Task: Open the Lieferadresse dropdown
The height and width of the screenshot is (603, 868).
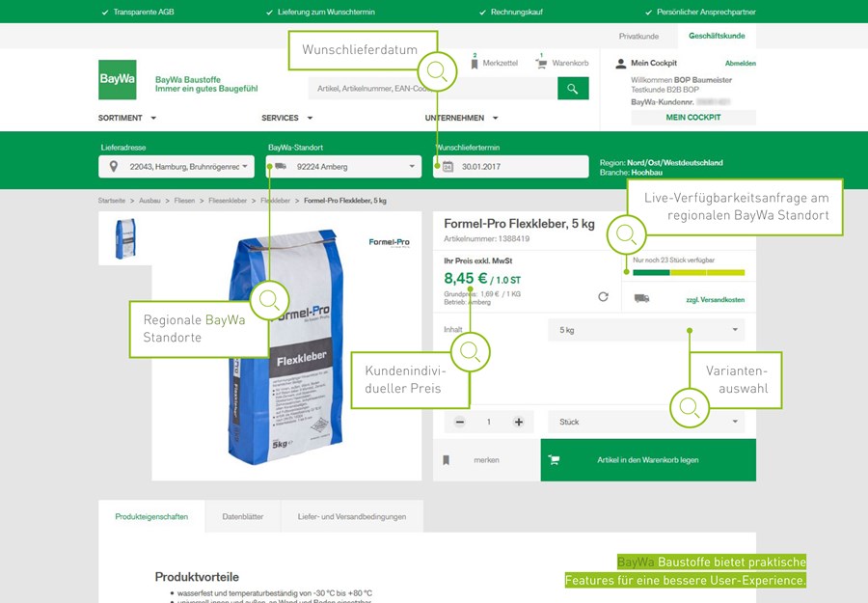Action: pyautogui.click(x=176, y=167)
